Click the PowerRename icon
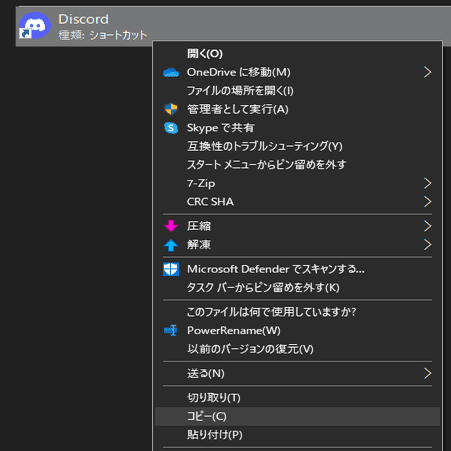Viewport: 451px width, 451px height. (x=171, y=330)
